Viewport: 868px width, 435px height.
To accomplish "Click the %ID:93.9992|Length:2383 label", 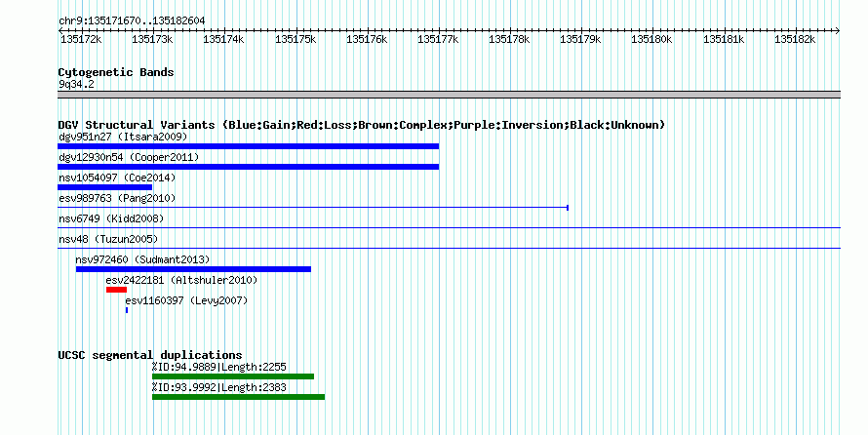I will [x=219, y=387].
